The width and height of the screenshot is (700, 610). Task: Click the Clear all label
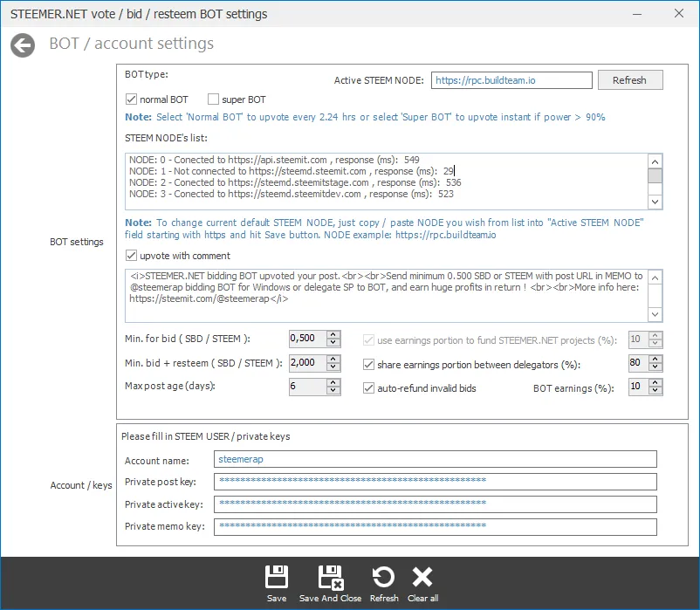coord(422,599)
